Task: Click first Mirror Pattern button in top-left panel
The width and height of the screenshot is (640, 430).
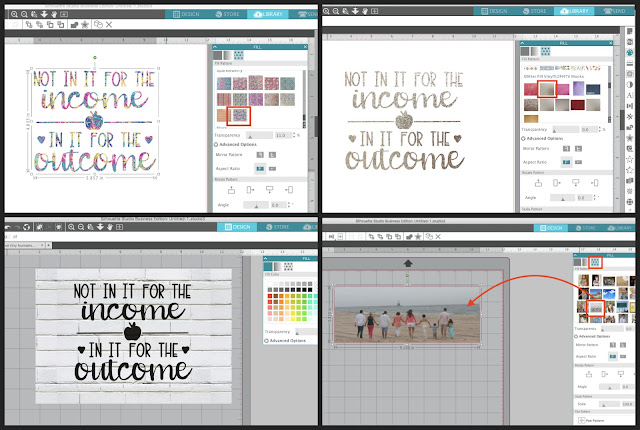Action: pos(260,155)
